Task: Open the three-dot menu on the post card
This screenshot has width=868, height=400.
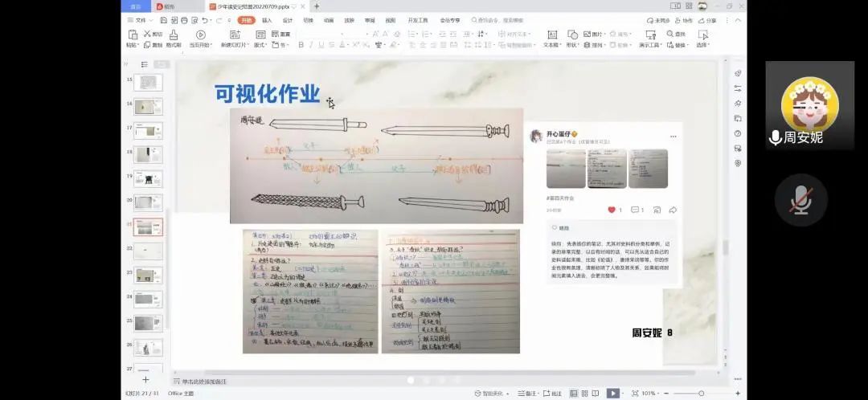Action: [x=674, y=136]
